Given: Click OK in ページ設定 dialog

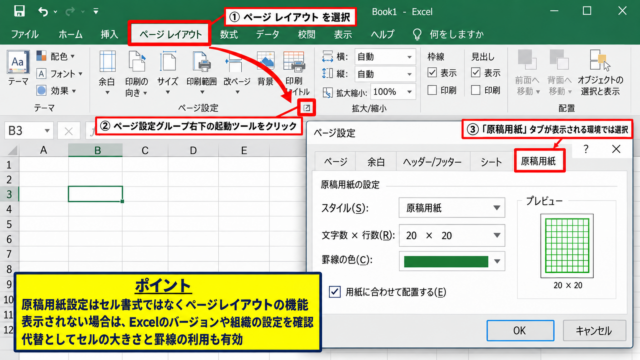Looking at the screenshot, I should [x=520, y=330].
